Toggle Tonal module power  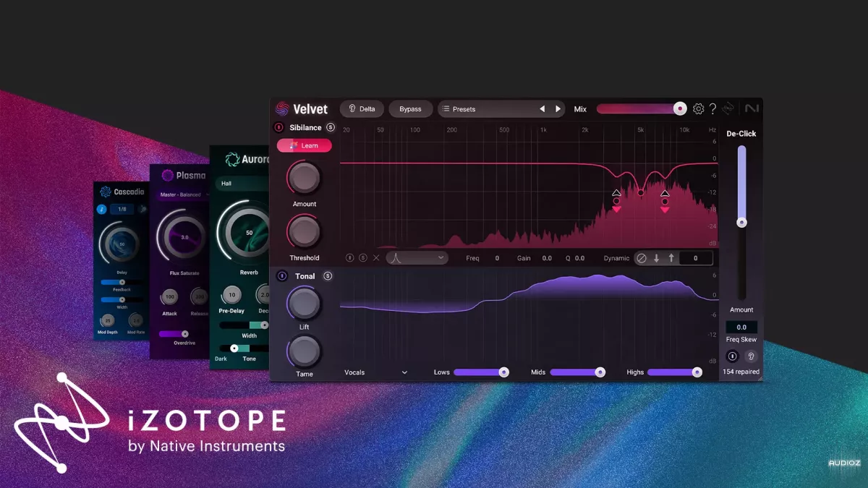[x=282, y=275]
